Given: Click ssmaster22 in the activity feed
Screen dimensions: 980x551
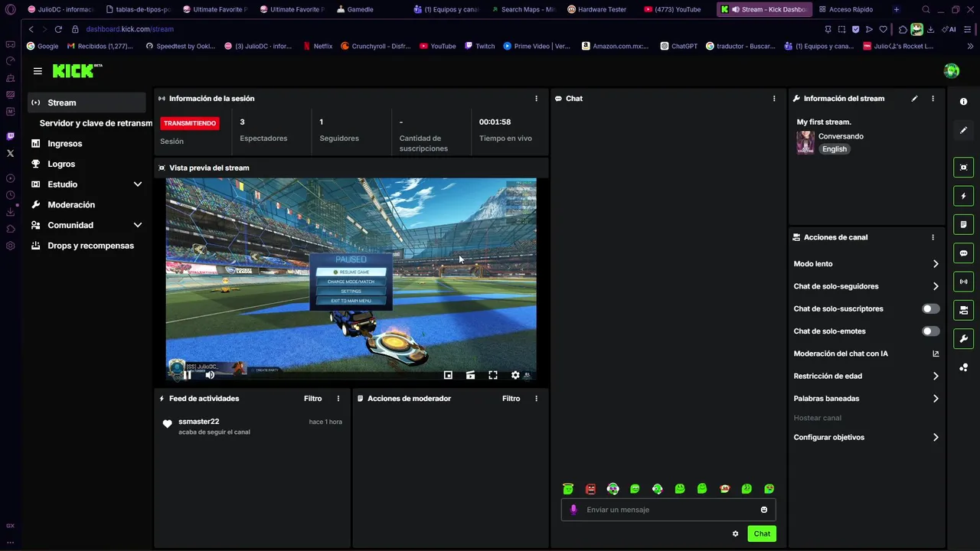Looking at the screenshot, I should 199,422.
